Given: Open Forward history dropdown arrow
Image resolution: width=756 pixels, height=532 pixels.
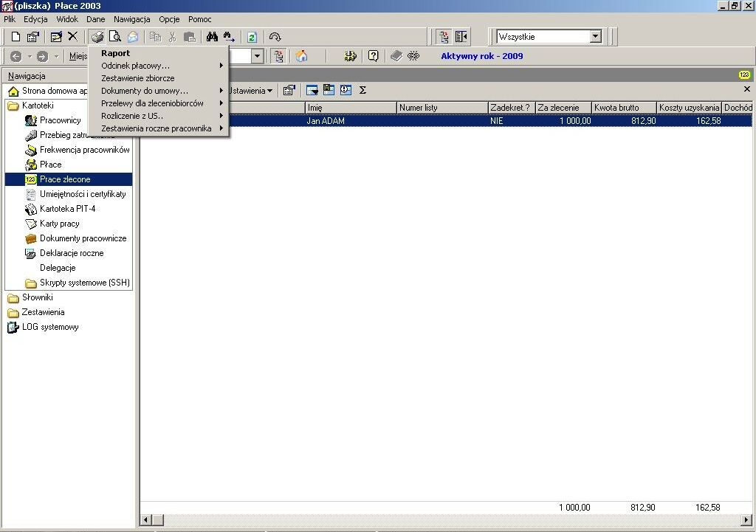Looking at the screenshot, I should coord(56,56).
